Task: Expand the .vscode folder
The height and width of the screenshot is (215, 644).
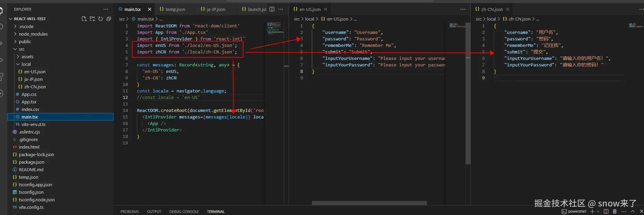Action: coord(60,26)
